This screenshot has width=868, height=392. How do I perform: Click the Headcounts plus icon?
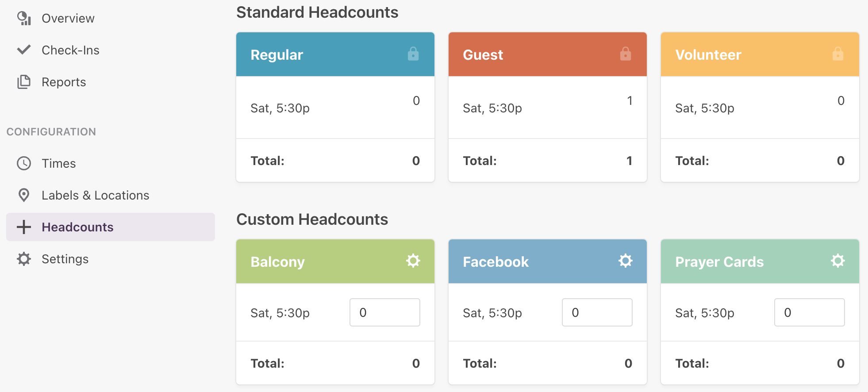click(24, 227)
